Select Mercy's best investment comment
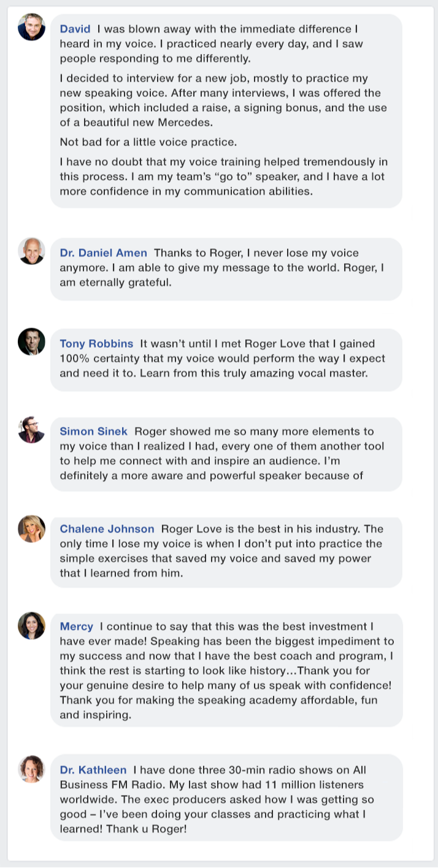 pos(226,670)
